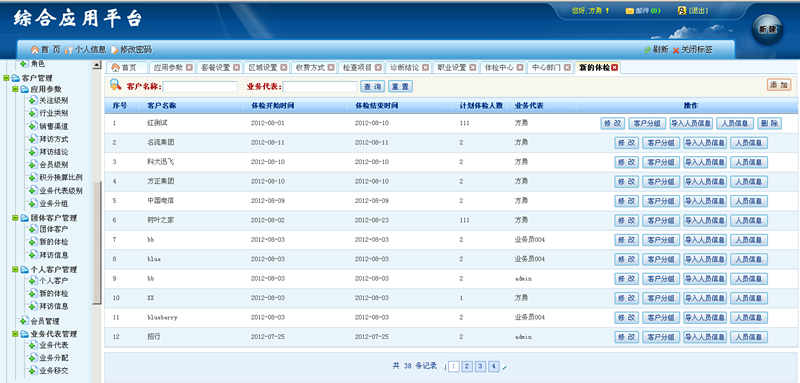Switch to the 应用参数 tab
The width and height of the screenshot is (800, 383).
pos(168,67)
